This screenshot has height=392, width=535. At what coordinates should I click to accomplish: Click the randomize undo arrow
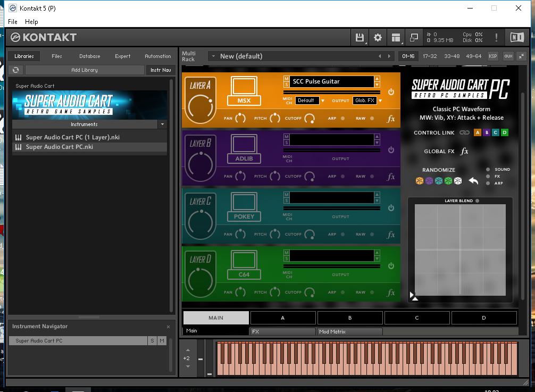[x=473, y=180]
